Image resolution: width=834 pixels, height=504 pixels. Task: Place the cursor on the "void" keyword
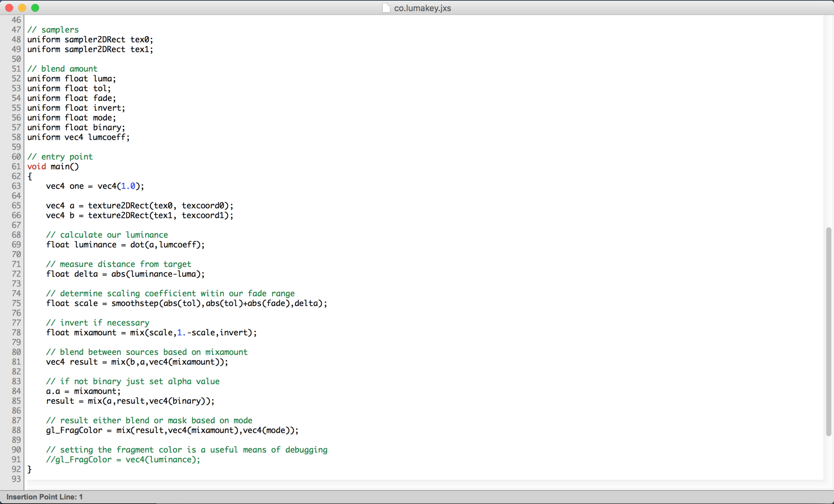tap(37, 167)
